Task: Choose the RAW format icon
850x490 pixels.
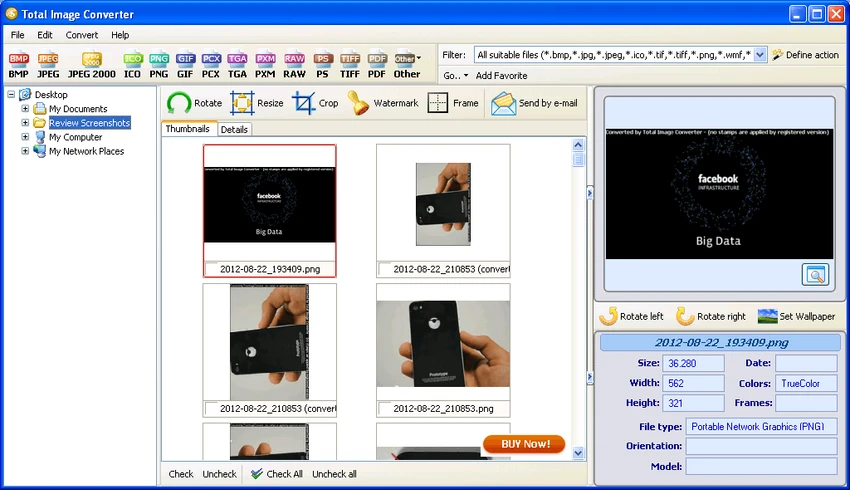Action: [294, 65]
